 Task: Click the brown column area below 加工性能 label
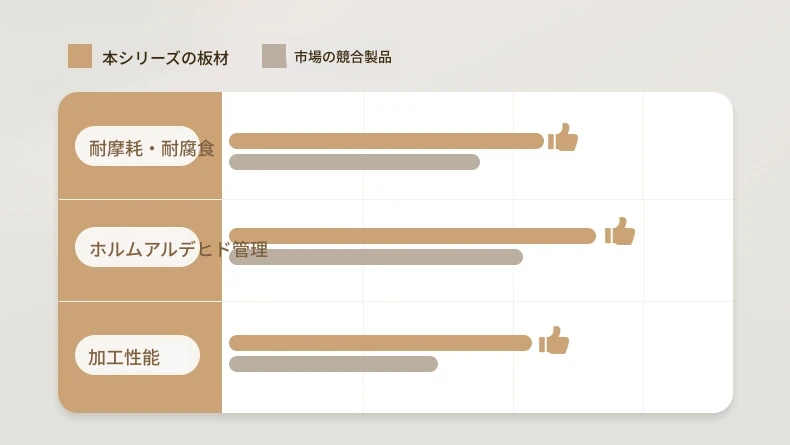140,393
